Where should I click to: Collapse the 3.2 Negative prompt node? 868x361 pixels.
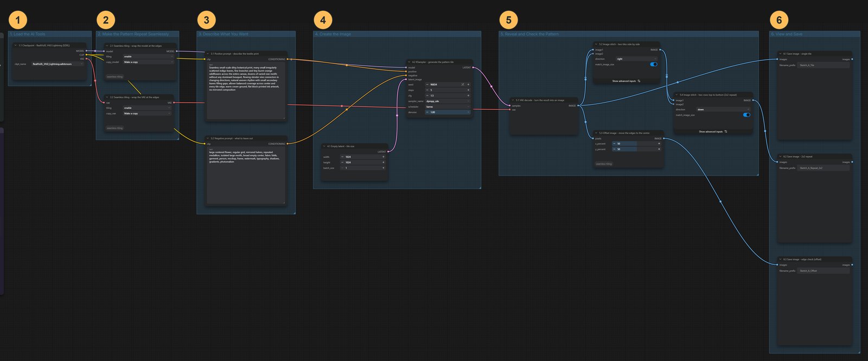point(208,138)
